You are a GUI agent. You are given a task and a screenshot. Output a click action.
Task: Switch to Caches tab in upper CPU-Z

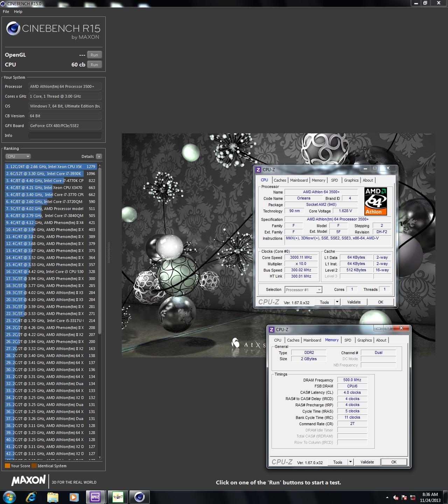280,180
